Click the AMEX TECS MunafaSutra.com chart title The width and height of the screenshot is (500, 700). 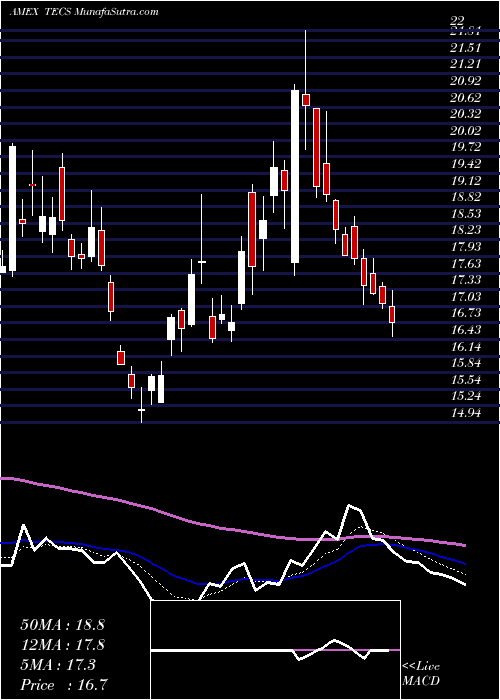click(83, 12)
